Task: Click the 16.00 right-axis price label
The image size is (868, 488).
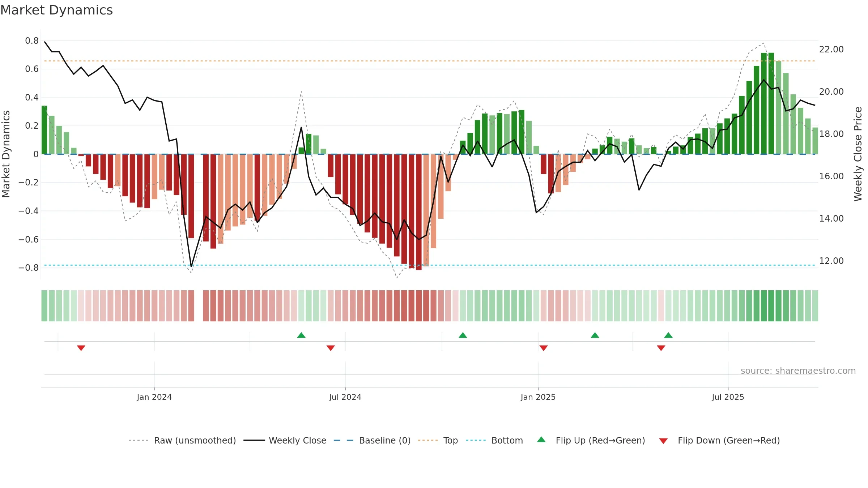Action: 831,176
